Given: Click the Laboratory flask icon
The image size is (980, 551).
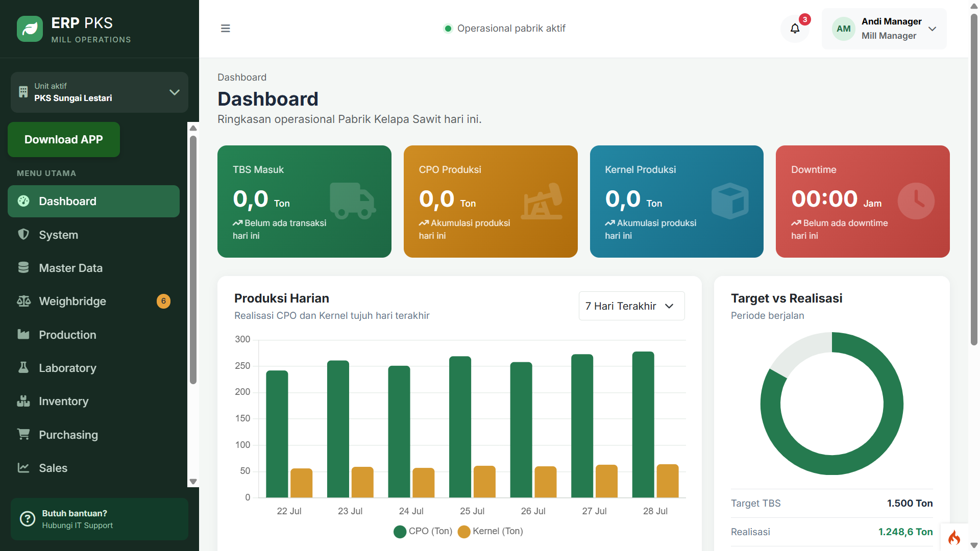Looking at the screenshot, I should (23, 368).
